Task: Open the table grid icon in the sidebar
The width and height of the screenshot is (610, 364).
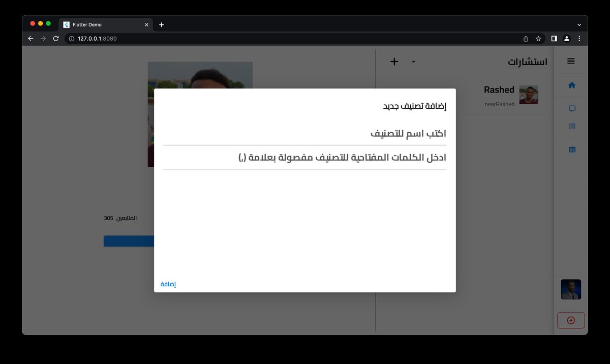Action: 572,150
